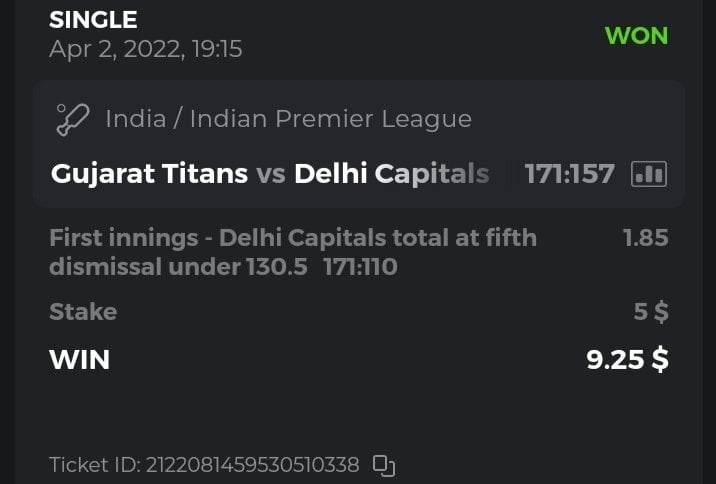Click the bet date Apr 2, 2022
The width and height of the screenshot is (716, 484).
point(146,49)
